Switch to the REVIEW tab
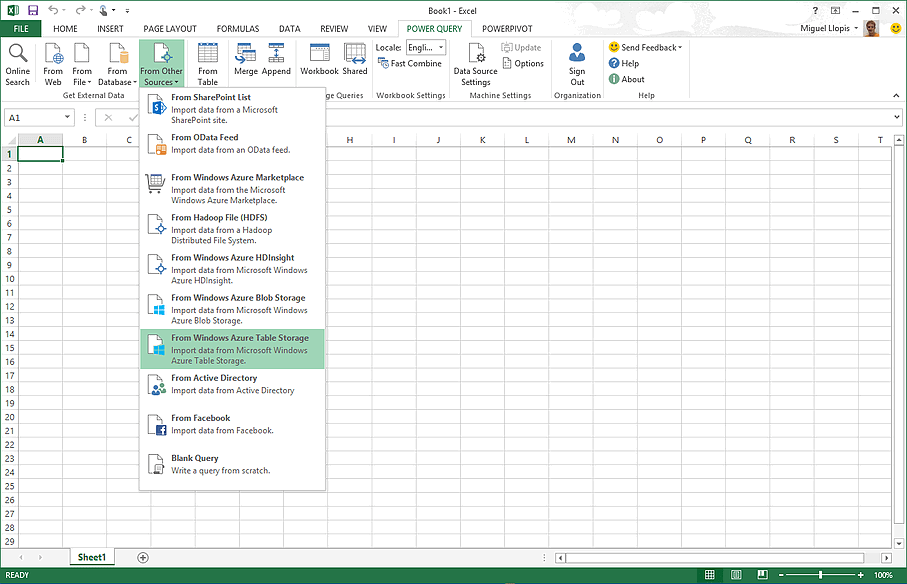The image size is (907, 584). click(x=334, y=28)
